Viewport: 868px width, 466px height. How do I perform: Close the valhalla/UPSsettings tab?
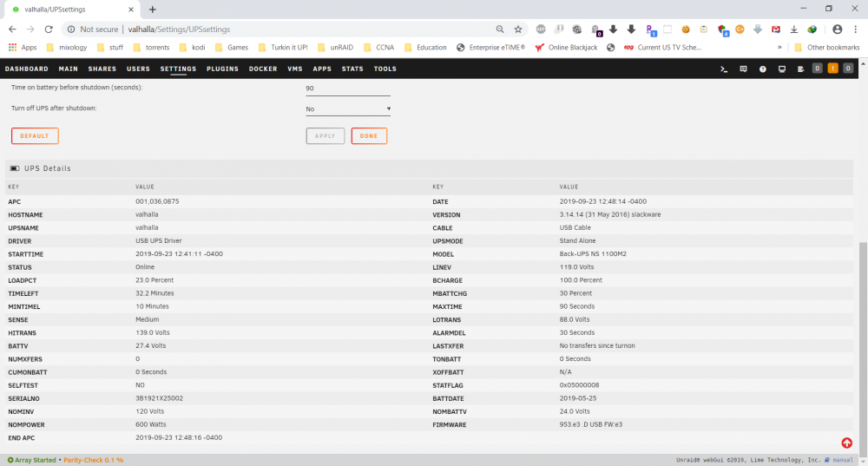click(x=131, y=10)
